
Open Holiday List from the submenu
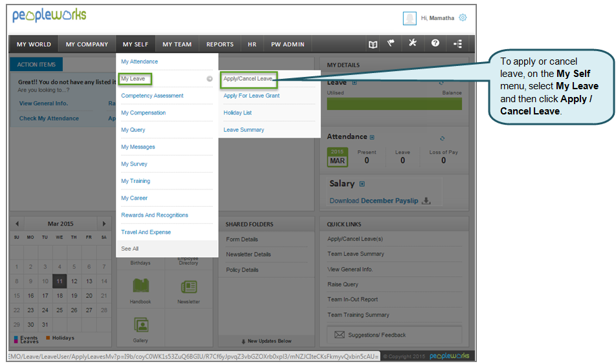(237, 112)
